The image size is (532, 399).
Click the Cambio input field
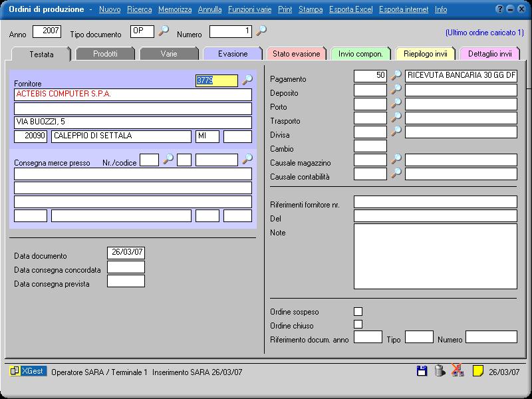[370, 146]
